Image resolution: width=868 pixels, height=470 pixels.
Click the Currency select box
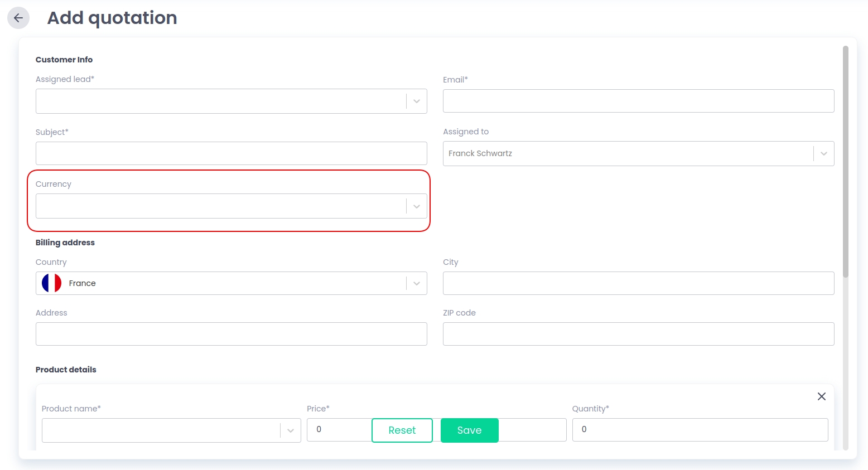[220, 206]
